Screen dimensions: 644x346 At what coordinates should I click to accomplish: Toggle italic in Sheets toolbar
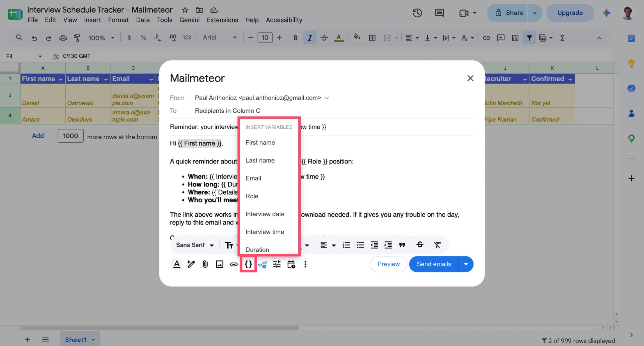310,38
